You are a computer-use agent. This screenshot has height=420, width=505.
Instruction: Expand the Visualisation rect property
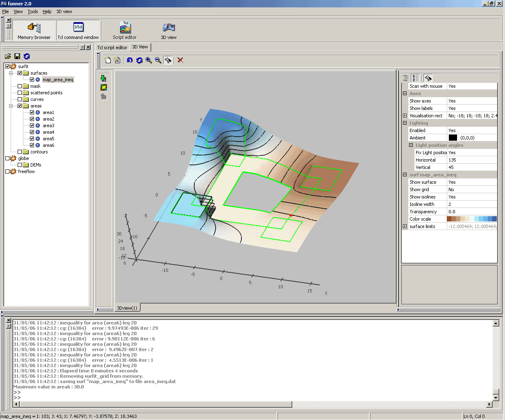(405, 116)
